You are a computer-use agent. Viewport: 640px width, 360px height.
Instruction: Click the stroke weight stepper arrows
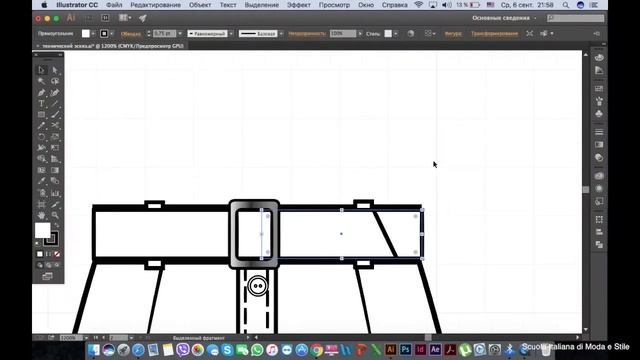(149, 33)
